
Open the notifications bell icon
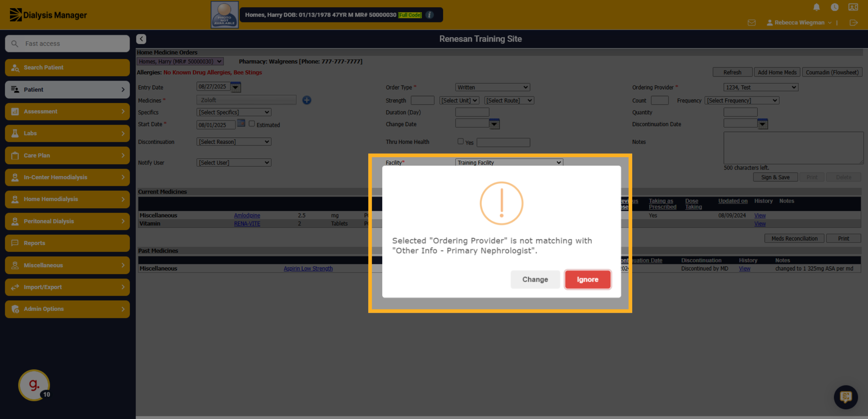(817, 7)
